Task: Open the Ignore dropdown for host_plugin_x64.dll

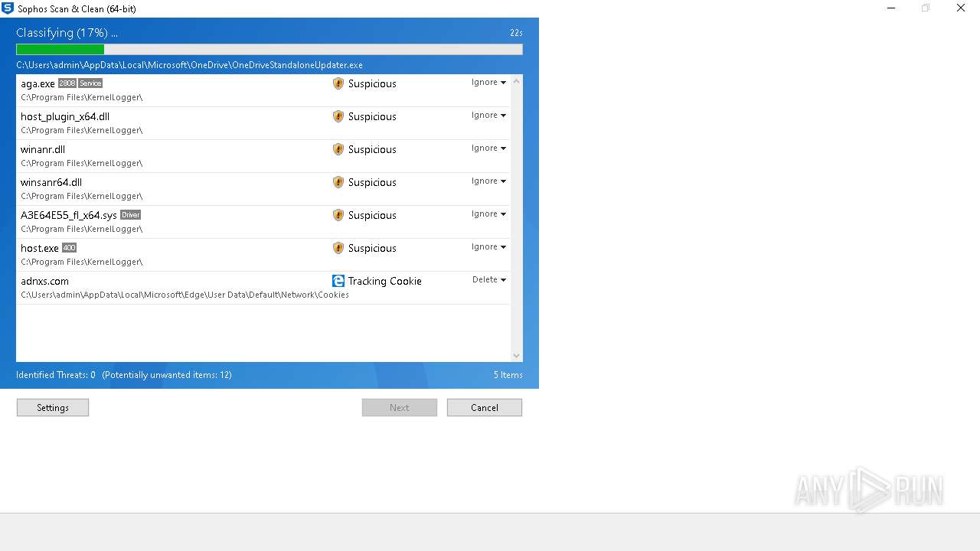Action: (488, 116)
